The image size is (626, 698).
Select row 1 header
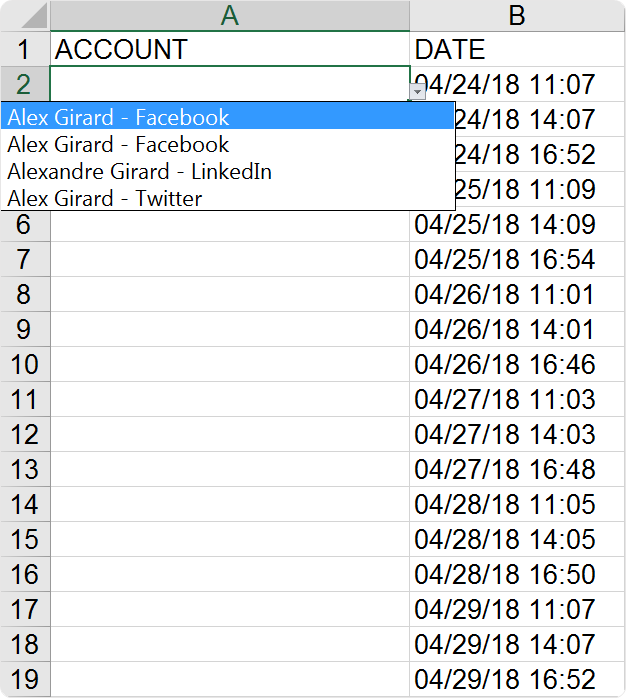click(25, 49)
